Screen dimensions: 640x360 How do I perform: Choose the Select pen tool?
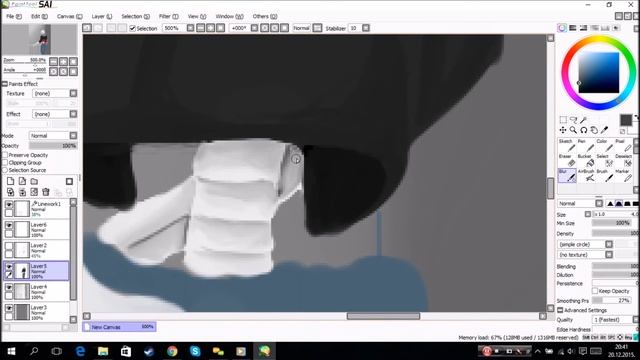604,161
